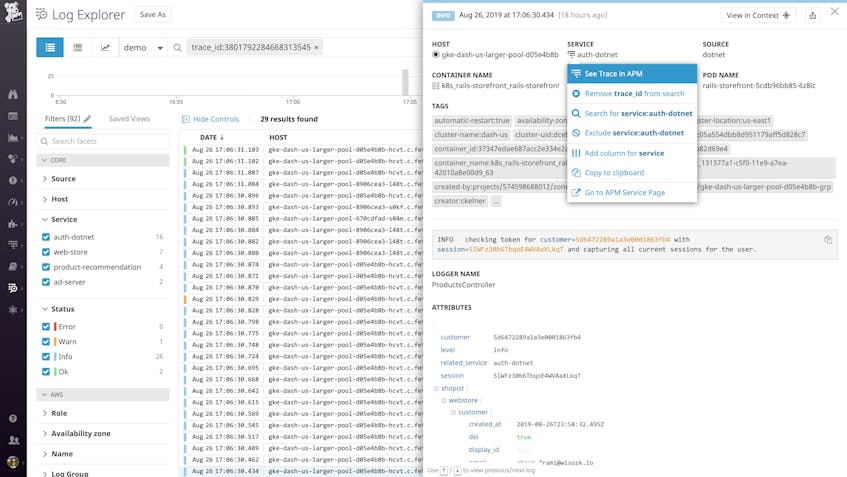This screenshot has height=477, width=847.
Task: Click the container name icon
Action: (x=435, y=85)
